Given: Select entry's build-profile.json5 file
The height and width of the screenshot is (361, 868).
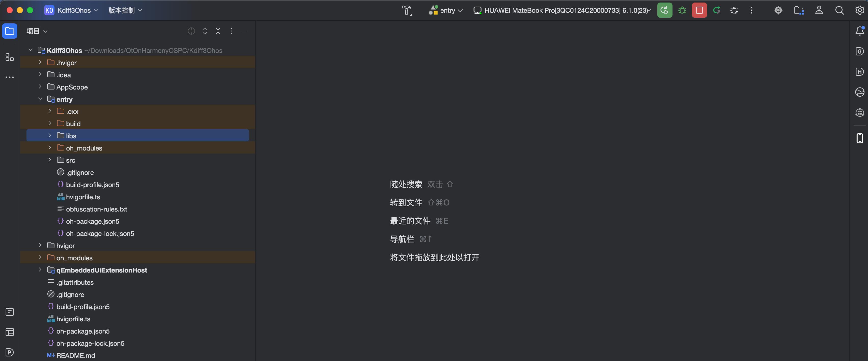Looking at the screenshot, I should tap(137, 184).
